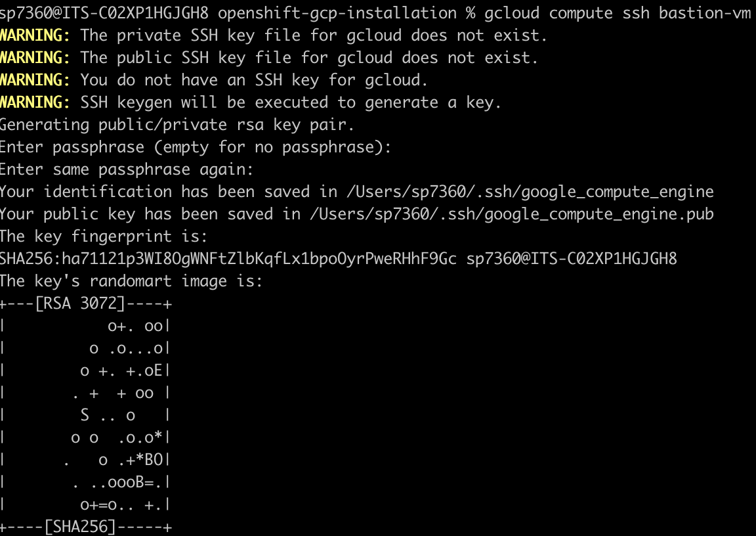Click the [RSA 3072] randomart header
This screenshot has height=536, width=756.
click(80, 303)
